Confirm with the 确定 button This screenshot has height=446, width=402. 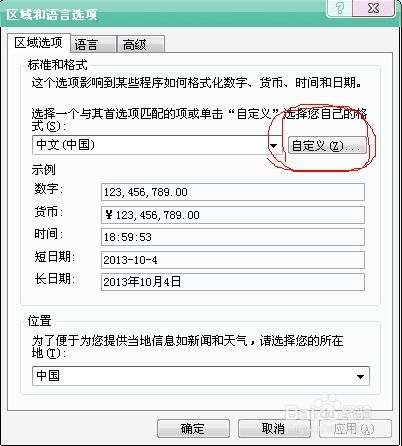pyautogui.click(x=193, y=429)
